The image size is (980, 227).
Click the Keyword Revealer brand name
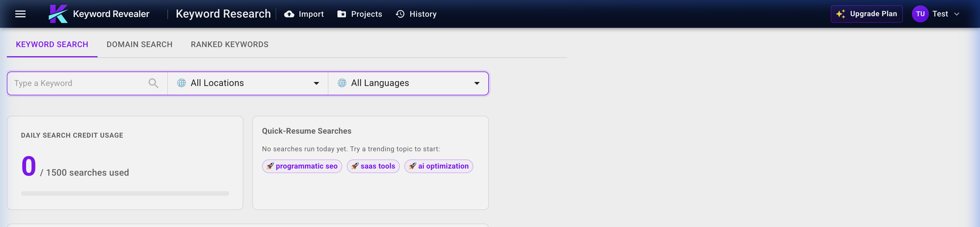click(x=111, y=14)
